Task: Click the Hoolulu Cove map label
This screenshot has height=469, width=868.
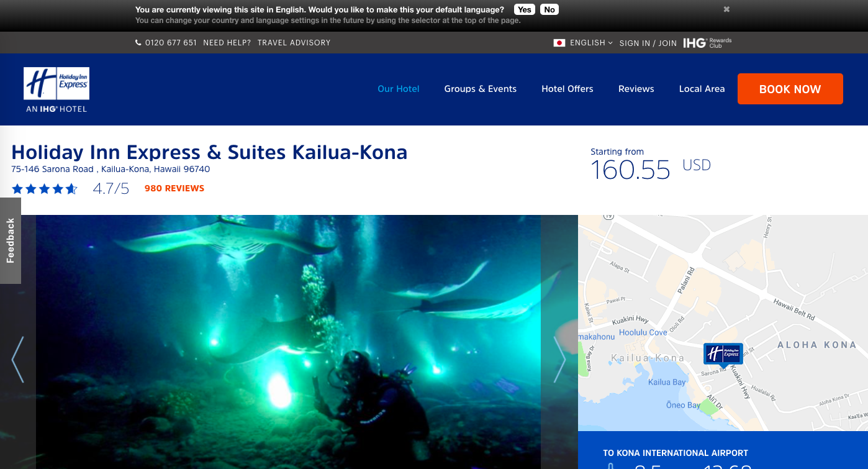Action: point(643,332)
